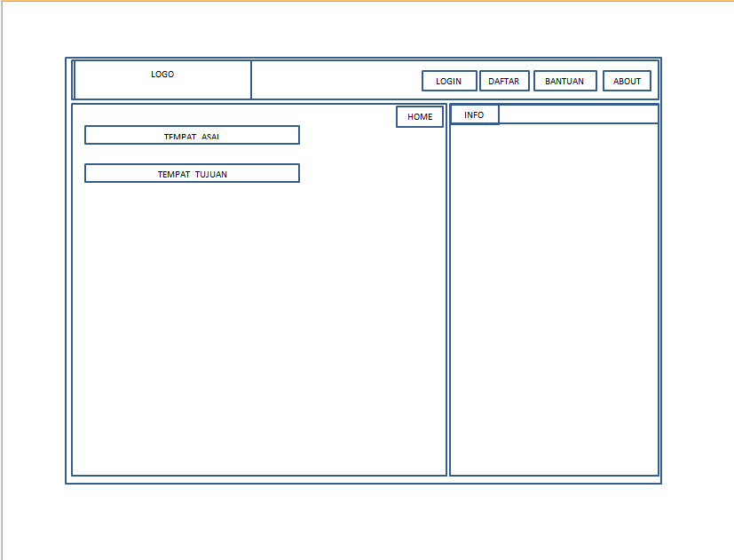The width and height of the screenshot is (734, 560).
Task: Go to HOME button
Action: click(420, 116)
